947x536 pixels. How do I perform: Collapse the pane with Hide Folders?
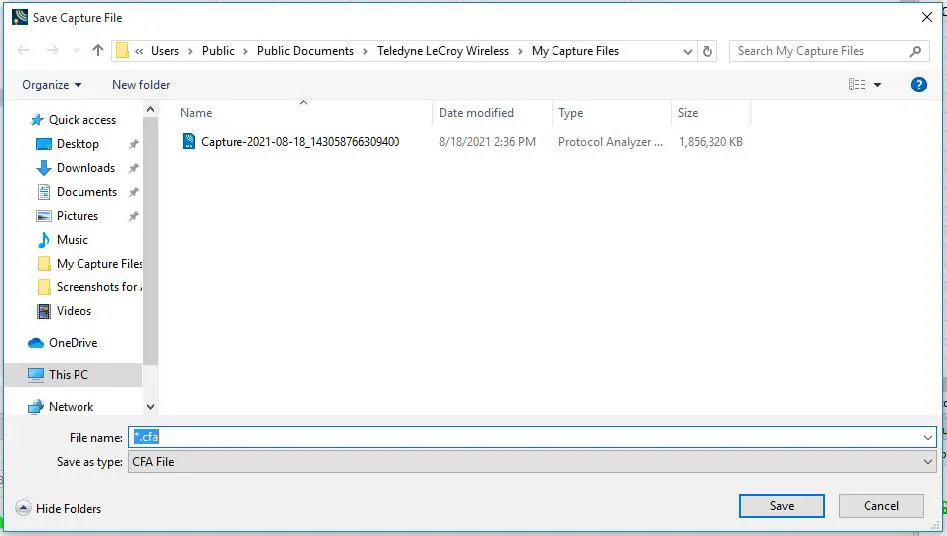click(59, 508)
